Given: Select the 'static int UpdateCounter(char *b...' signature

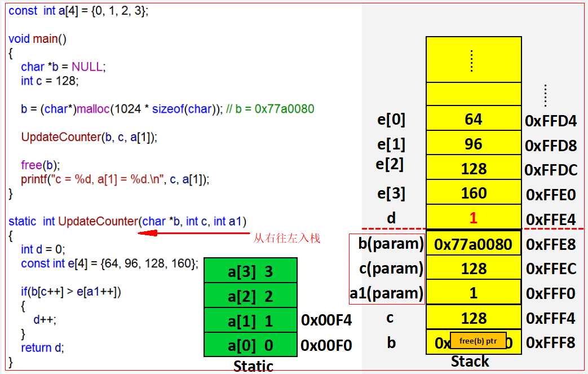Looking at the screenshot, I should point(127,221).
